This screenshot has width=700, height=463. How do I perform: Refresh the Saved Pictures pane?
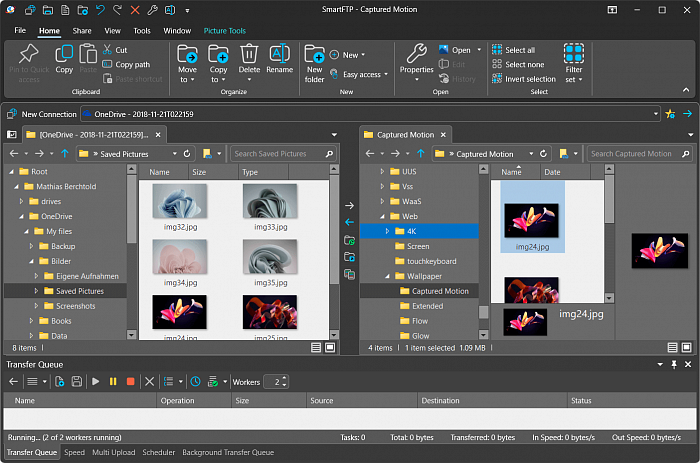(x=187, y=154)
